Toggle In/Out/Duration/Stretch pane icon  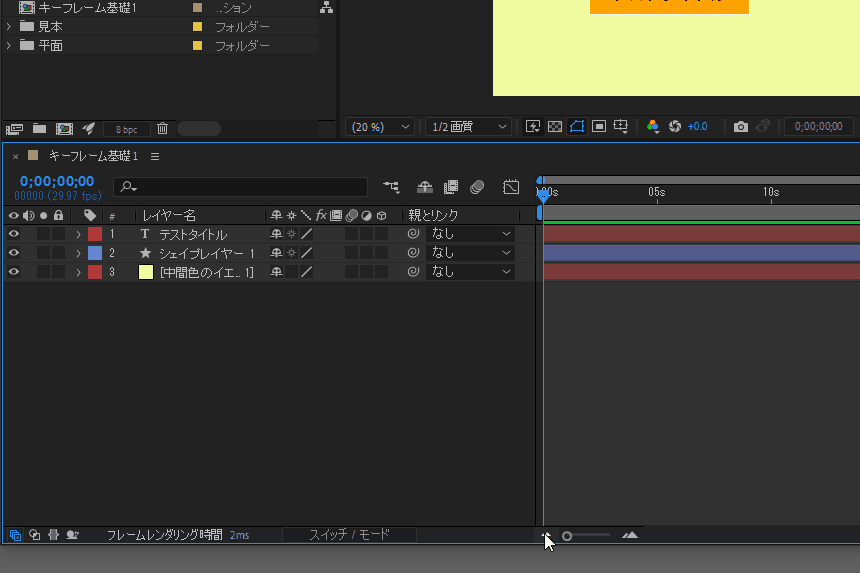click(53, 535)
